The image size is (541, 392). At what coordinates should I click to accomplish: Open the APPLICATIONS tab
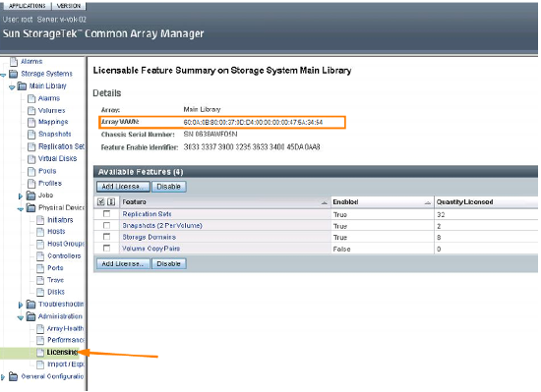27,6
